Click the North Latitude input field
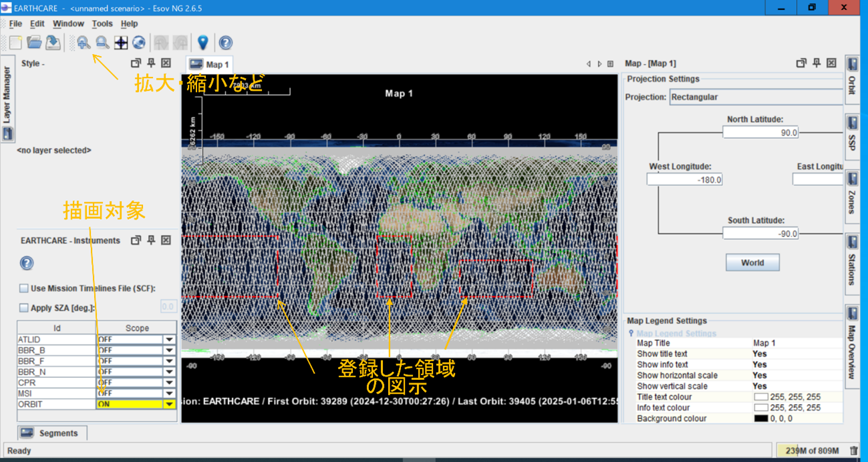This screenshot has width=868, height=462. pos(760,133)
